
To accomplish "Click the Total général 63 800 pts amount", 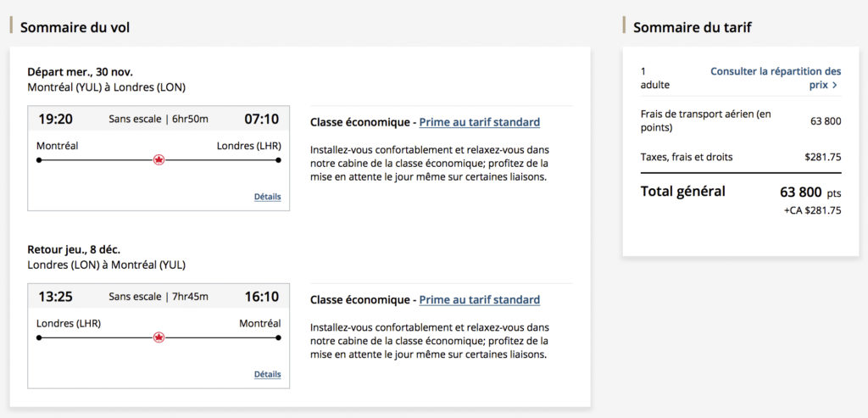I will pyautogui.click(x=810, y=192).
